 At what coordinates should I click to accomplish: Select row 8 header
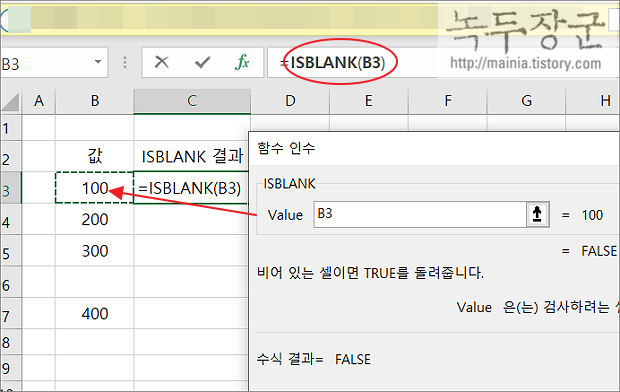point(11,342)
